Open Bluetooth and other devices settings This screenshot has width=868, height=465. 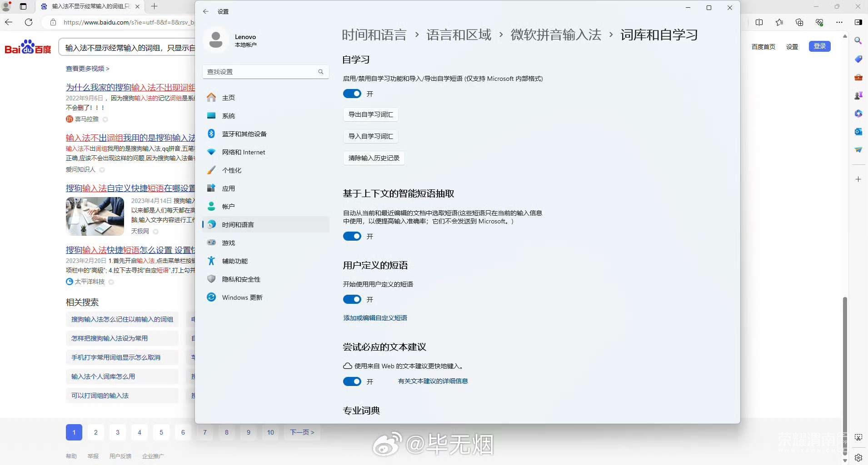point(244,134)
